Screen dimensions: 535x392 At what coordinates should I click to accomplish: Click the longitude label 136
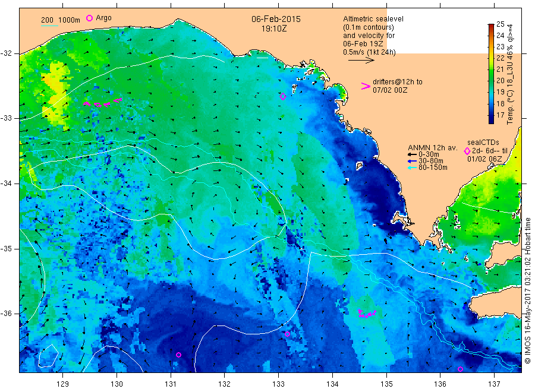tap(440, 384)
